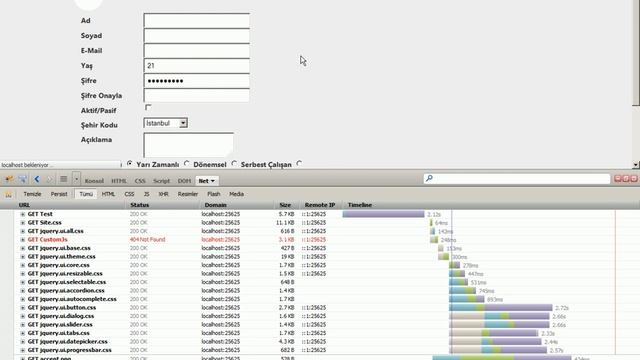
Task: Sort by the Size column header
Action: pos(285,205)
